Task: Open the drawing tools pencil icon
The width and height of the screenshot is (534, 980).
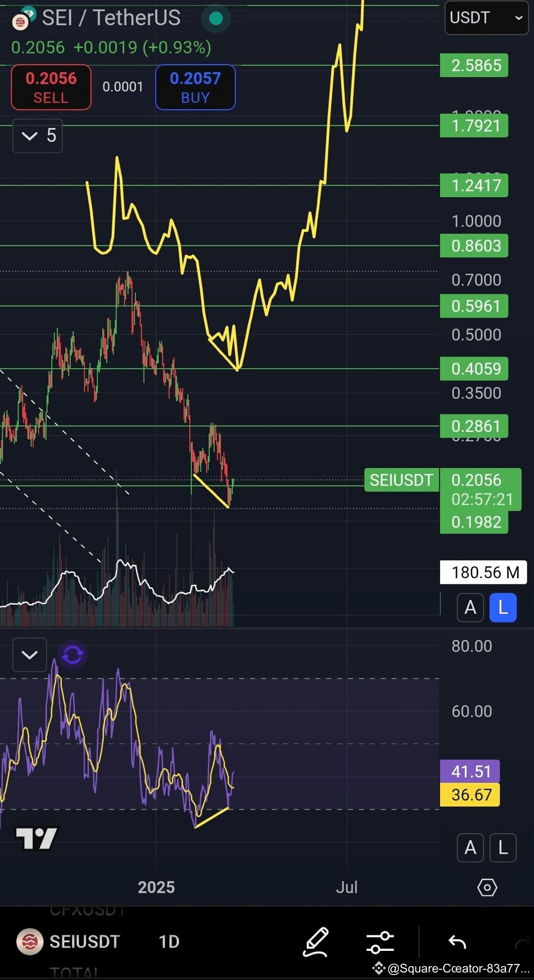Action: coord(316,942)
